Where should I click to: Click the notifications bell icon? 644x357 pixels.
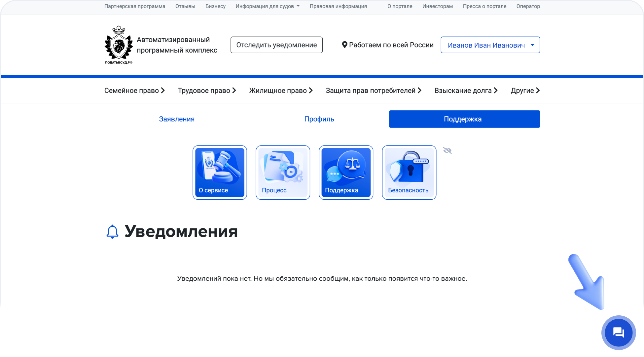pos(112,231)
